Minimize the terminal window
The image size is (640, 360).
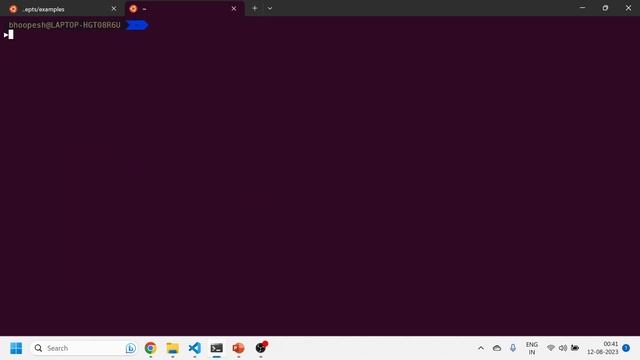[x=582, y=8]
